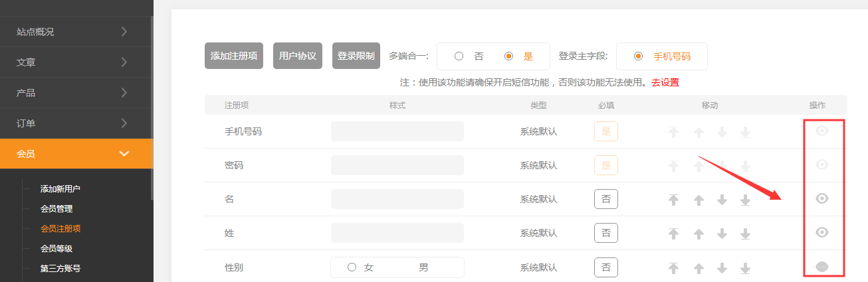The image size is (868, 282).
Task: Click move-to-top arrow in 姓 row
Action: pos(674,234)
